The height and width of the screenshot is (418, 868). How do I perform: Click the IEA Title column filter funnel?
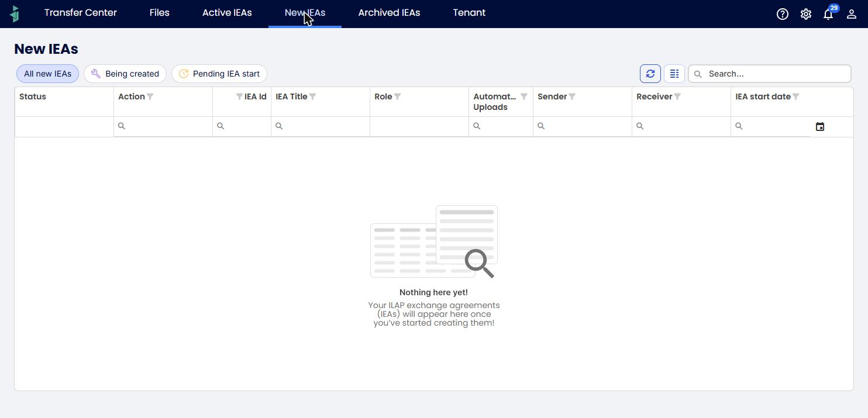click(313, 96)
